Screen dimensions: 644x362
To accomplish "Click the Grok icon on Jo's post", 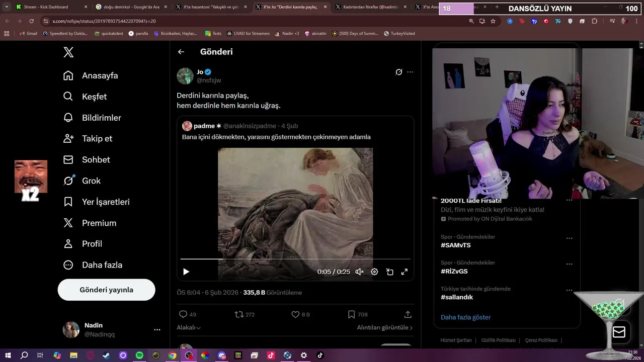I will click(399, 72).
